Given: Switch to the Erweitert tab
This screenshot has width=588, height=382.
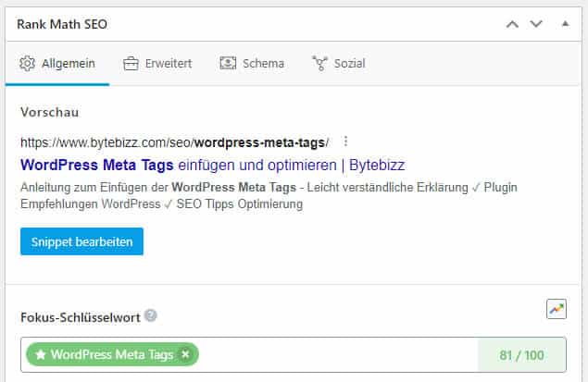Looking at the screenshot, I should [x=157, y=63].
